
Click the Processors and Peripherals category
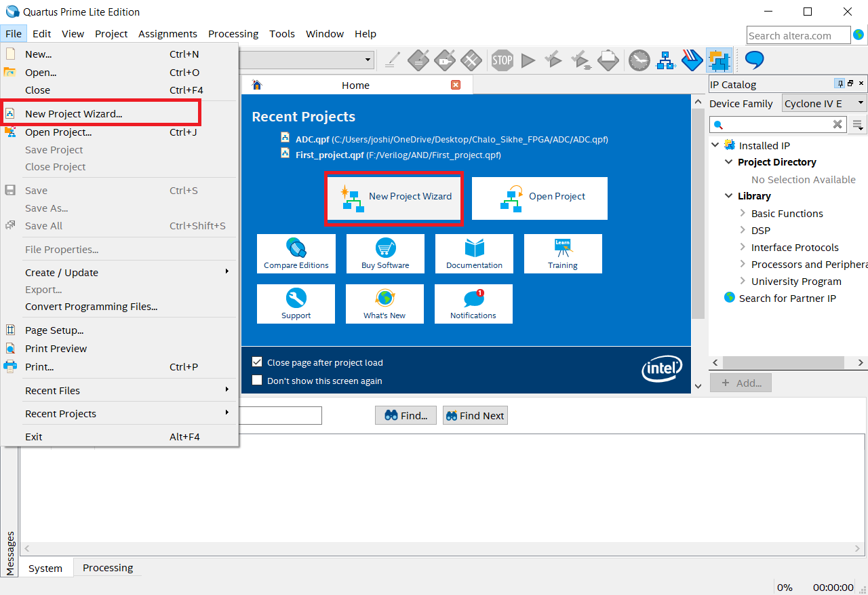coord(809,264)
